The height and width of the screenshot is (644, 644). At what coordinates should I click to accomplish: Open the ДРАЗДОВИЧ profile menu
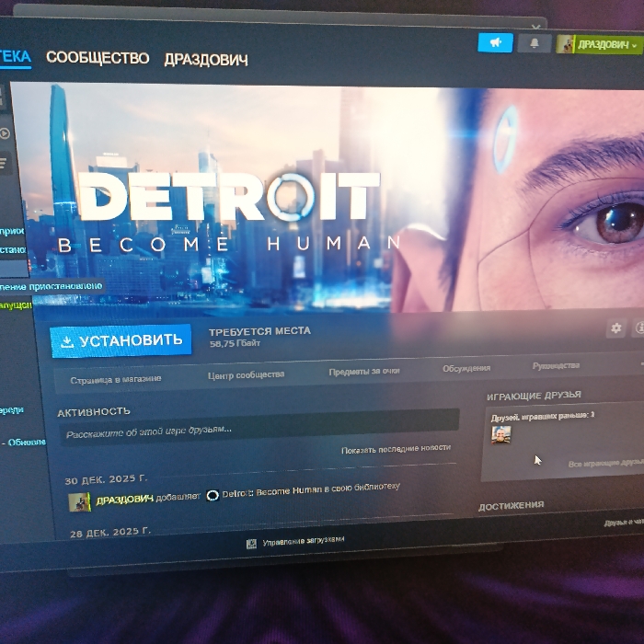[206, 60]
